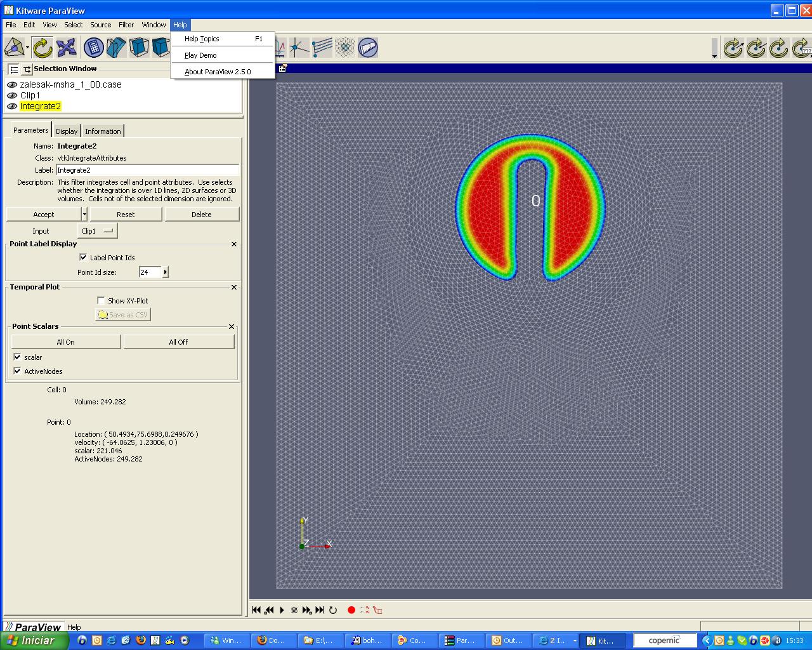812x650 pixels.
Task: Select Clip1 in the Selection Window
Action: 30,95
